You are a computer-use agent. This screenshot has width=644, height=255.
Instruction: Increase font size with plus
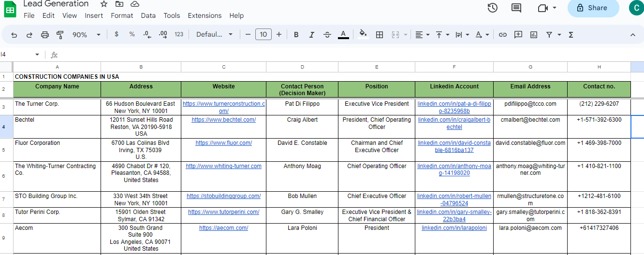tap(279, 35)
